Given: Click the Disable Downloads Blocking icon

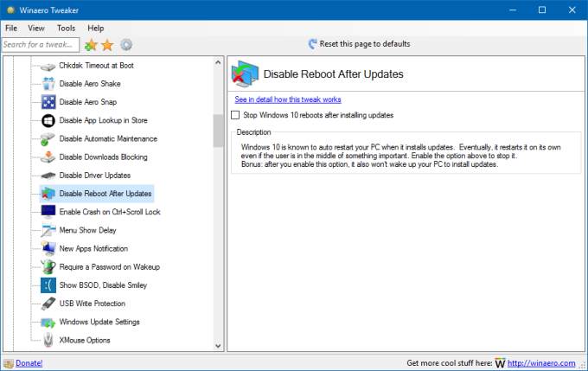Looking at the screenshot, I should tap(48, 157).
